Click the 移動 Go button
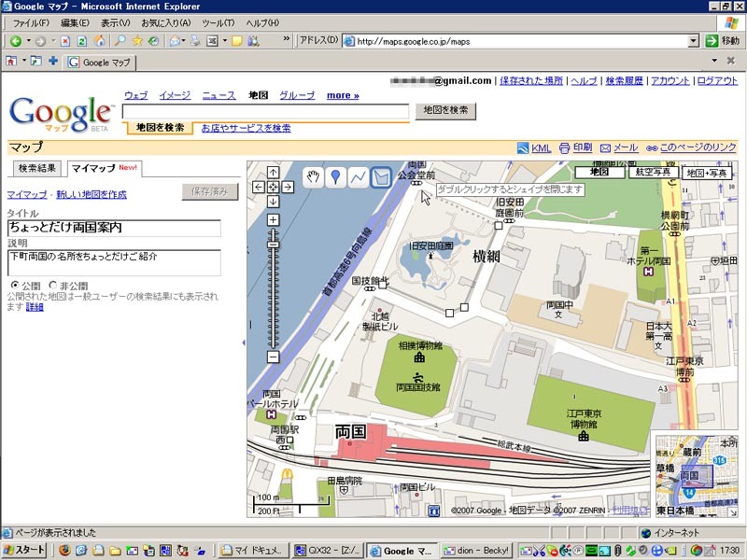 tap(722, 41)
